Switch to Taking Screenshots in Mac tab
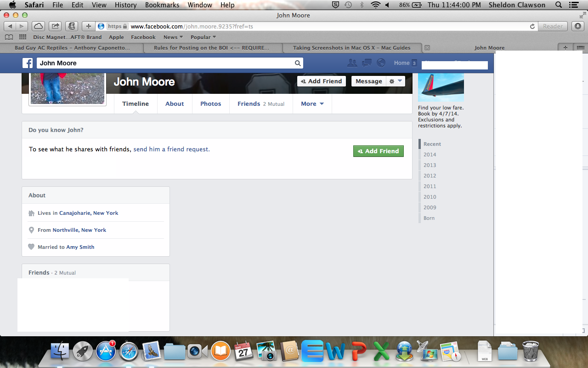Image resolution: width=588 pixels, height=368 pixels. pos(352,47)
